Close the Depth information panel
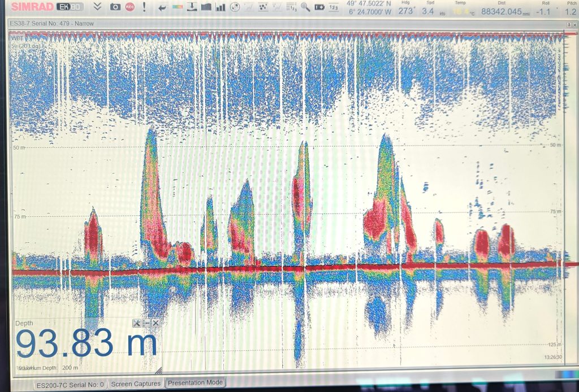Image resolution: width=579 pixels, height=392 pixels. [155, 323]
